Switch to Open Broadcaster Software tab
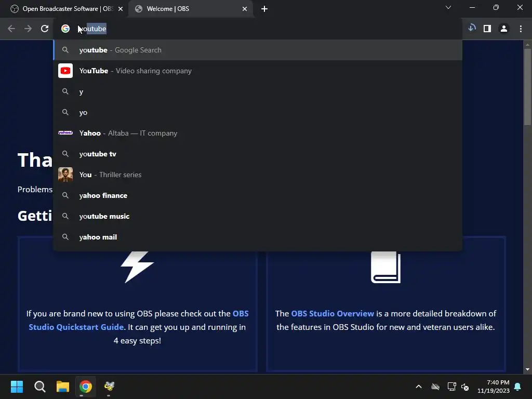This screenshot has height=399, width=532. (x=64, y=9)
